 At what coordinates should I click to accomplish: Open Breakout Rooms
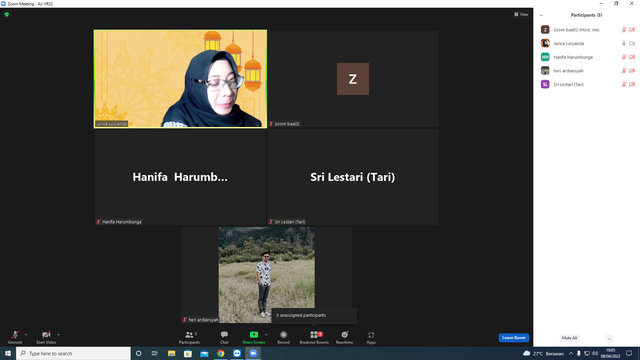pos(314,337)
